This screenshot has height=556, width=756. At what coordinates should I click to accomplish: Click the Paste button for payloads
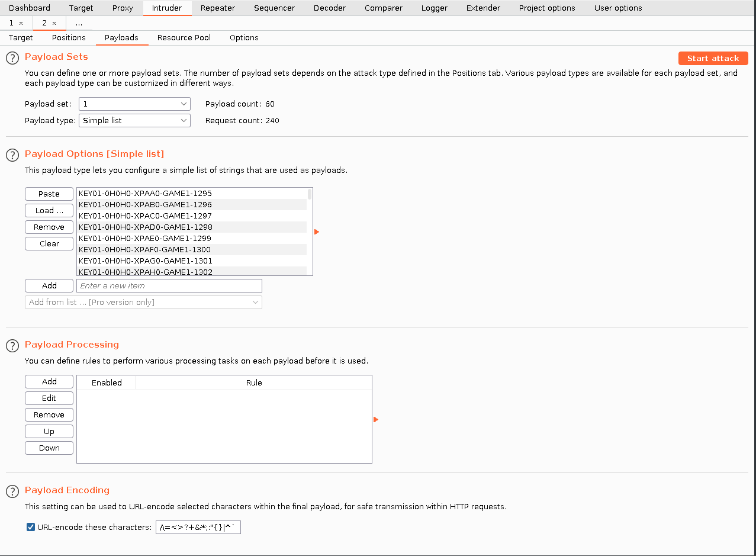point(49,194)
